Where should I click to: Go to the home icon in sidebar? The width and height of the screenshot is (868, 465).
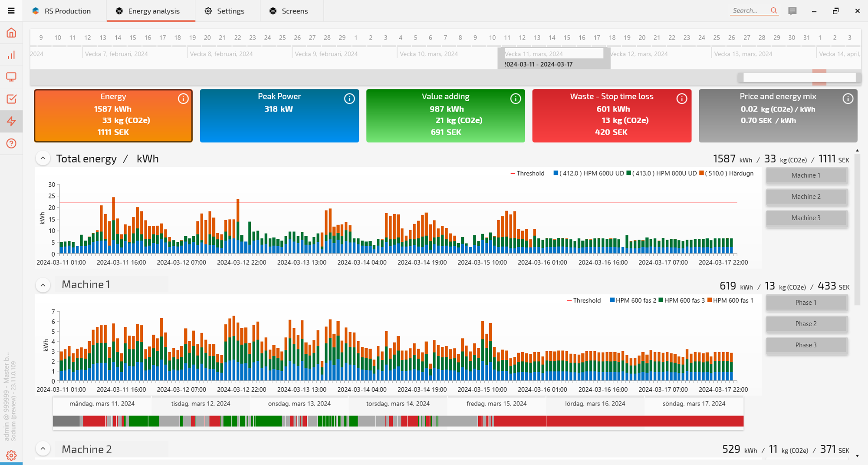[x=11, y=33]
